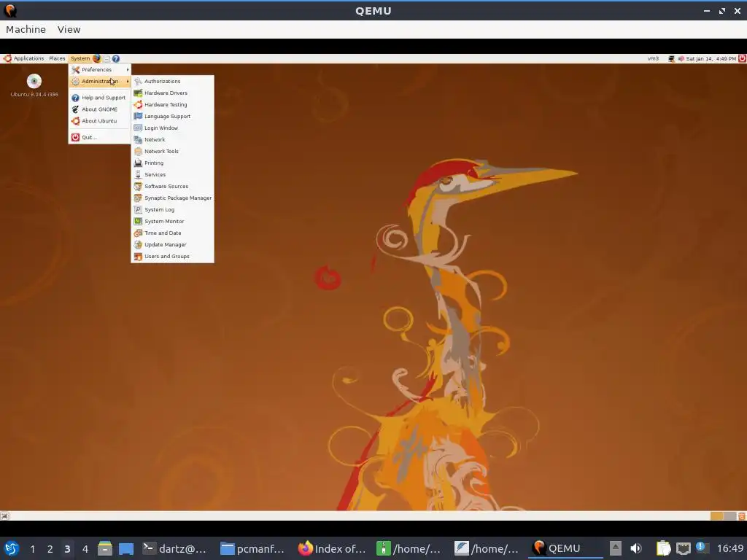Switch to host workspace 4
The image size is (747, 560).
point(85,549)
